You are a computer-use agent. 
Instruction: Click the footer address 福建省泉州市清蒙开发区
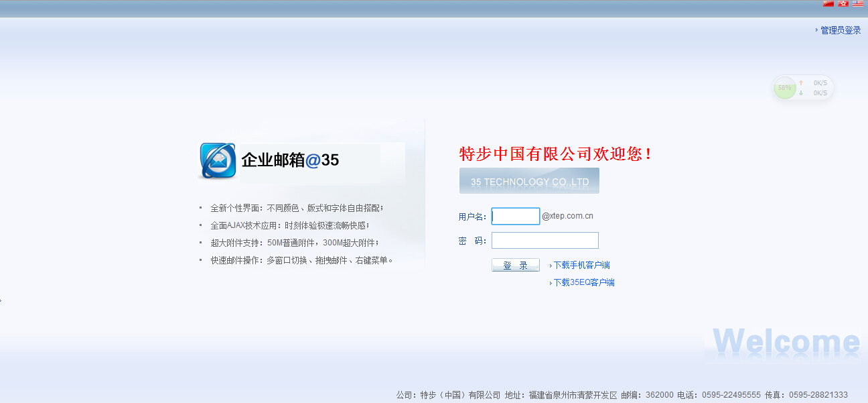[x=573, y=395]
